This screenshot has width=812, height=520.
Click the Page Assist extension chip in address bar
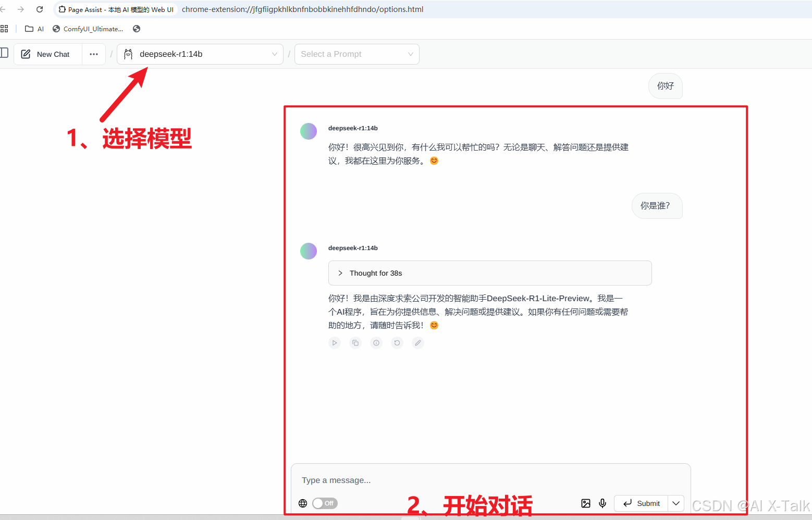pos(116,9)
